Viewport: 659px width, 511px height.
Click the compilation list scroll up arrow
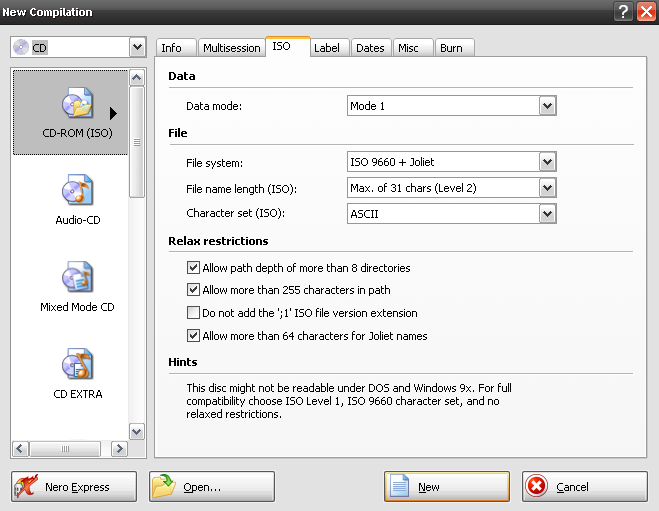[137, 77]
